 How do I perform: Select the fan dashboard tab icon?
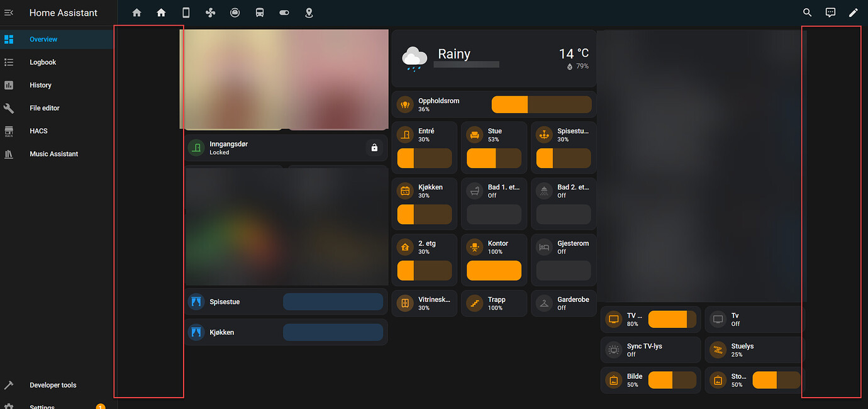pos(210,12)
